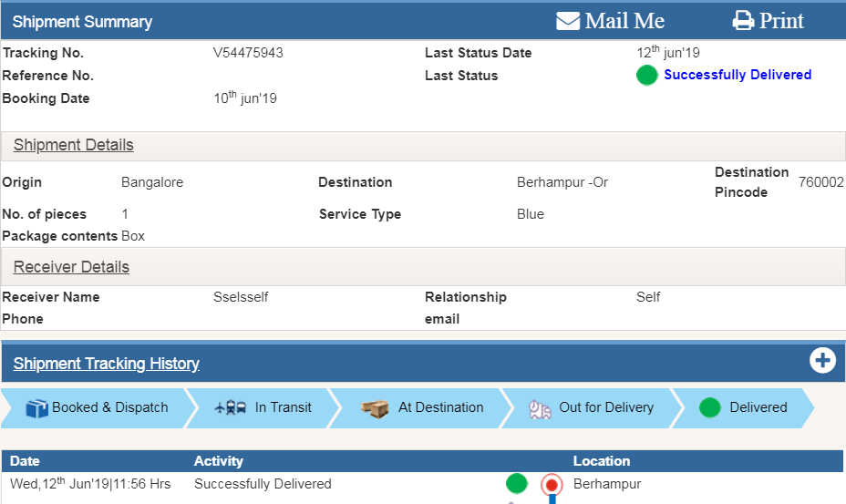Select the In Transit stage tab

[283, 407]
